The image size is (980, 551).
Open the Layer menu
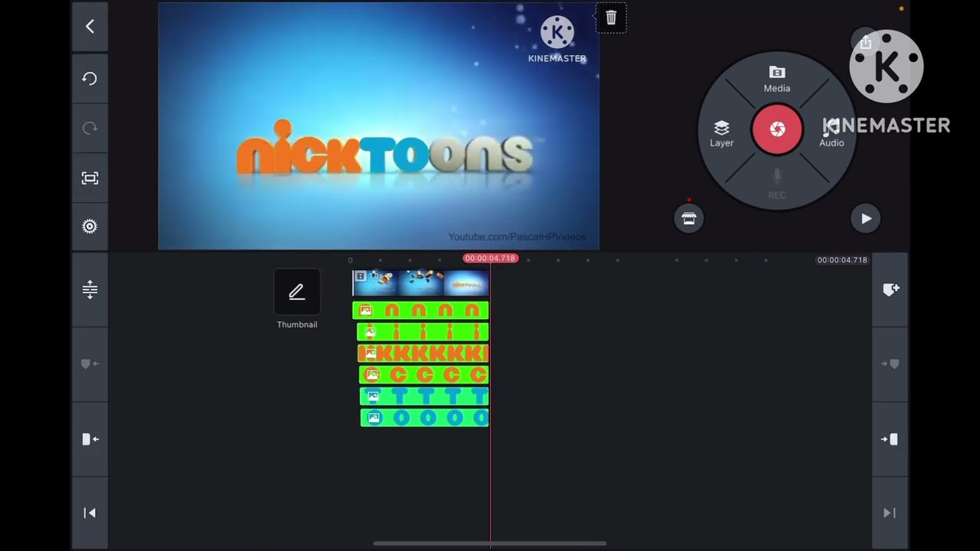click(x=721, y=133)
